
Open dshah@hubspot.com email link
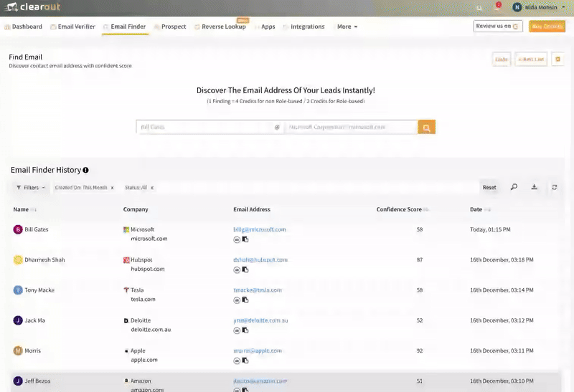pyautogui.click(x=260, y=260)
